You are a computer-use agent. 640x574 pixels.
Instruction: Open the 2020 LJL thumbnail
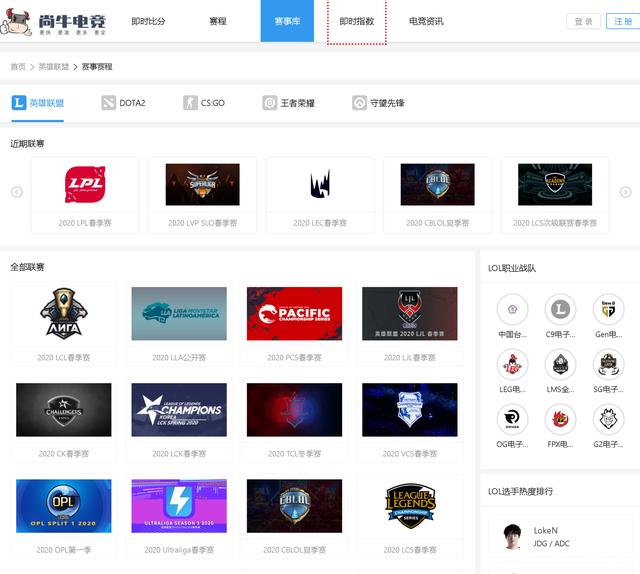pyautogui.click(x=410, y=314)
